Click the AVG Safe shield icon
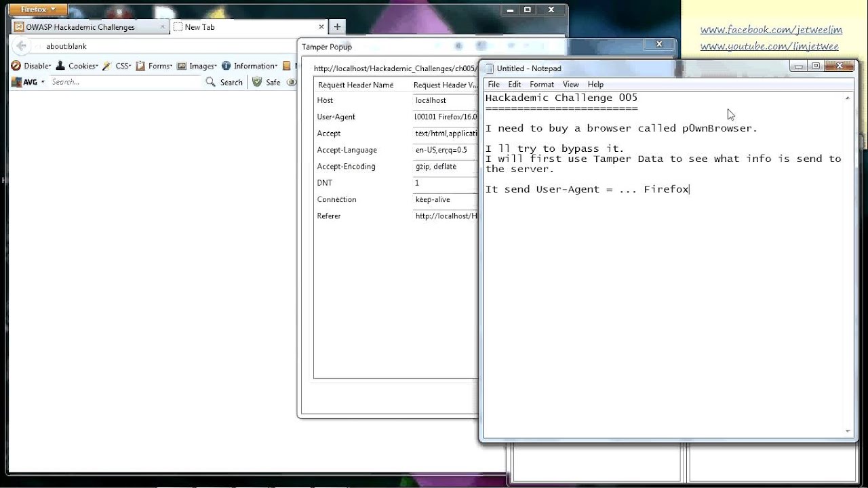868x488 pixels. [258, 81]
